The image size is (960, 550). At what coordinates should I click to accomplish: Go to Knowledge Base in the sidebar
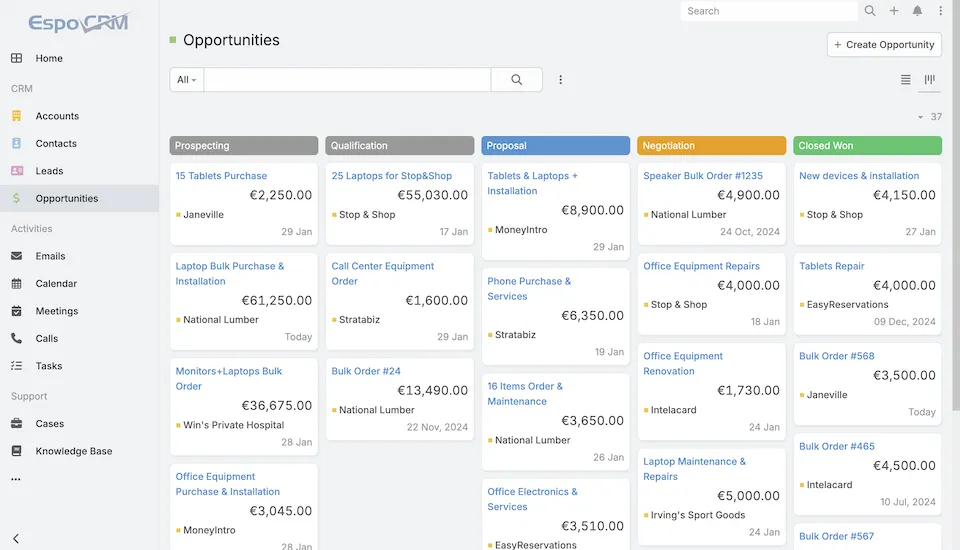(74, 451)
